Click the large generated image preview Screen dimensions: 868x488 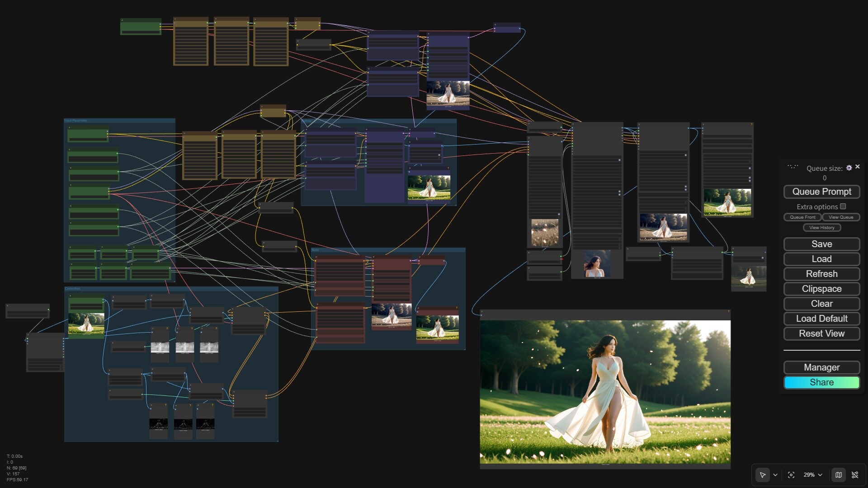coord(605,391)
